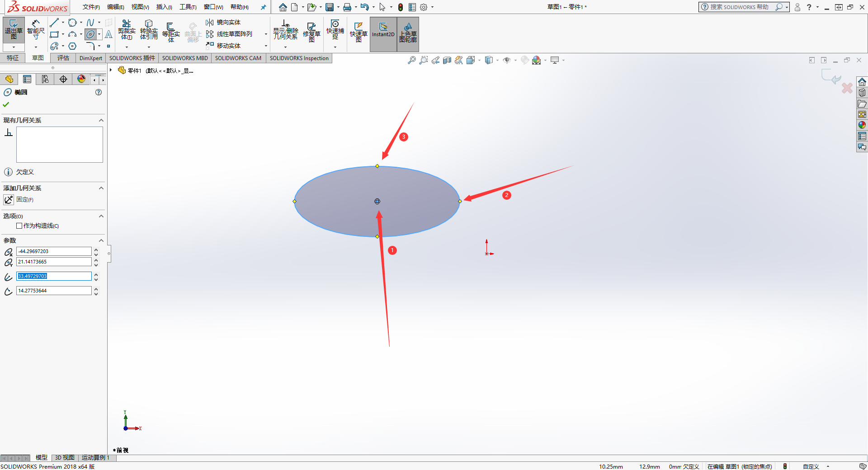Screen dimensions: 868x470
Task: Click the 等距实体 Offset Entities tool
Action: tap(171, 33)
